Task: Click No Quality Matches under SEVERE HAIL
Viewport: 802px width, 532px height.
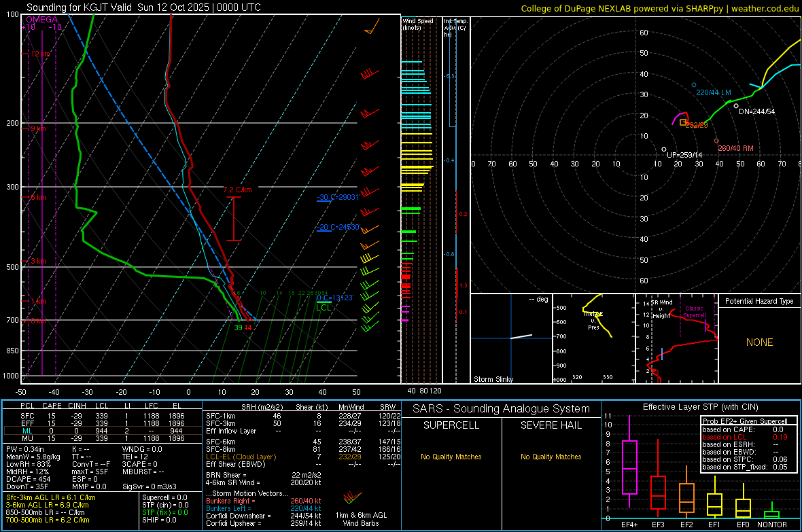Action: [x=551, y=457]
